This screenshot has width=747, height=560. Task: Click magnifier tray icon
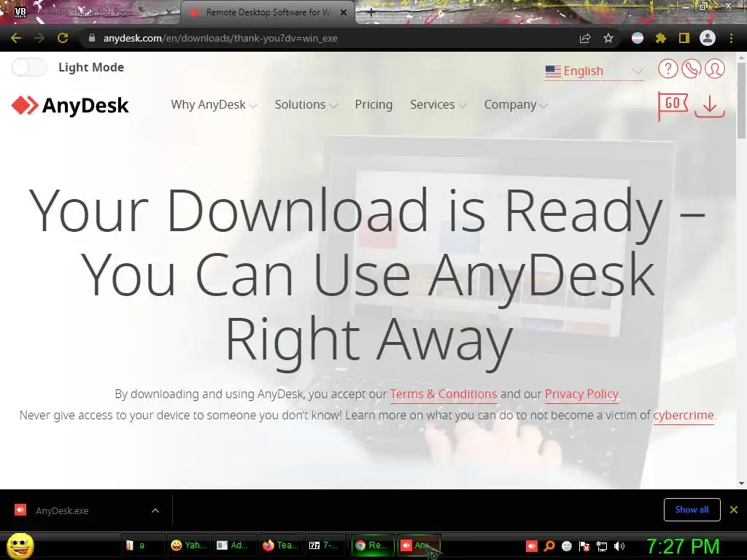click(549, 545)
